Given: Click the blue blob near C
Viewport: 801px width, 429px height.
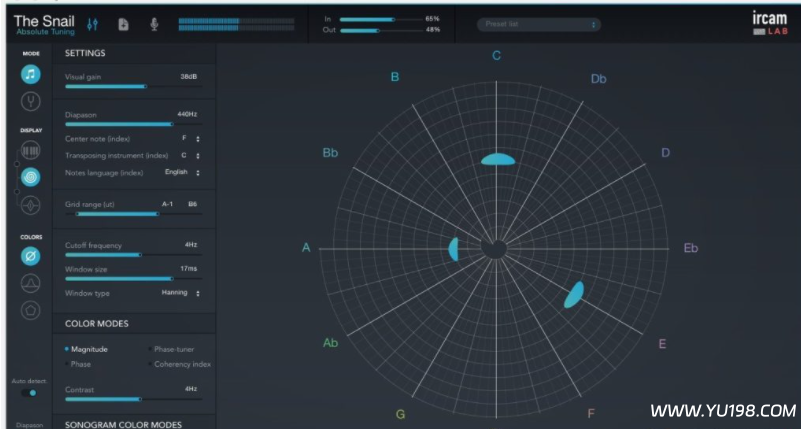Looking at the screenshot, I should click(498, 159).
